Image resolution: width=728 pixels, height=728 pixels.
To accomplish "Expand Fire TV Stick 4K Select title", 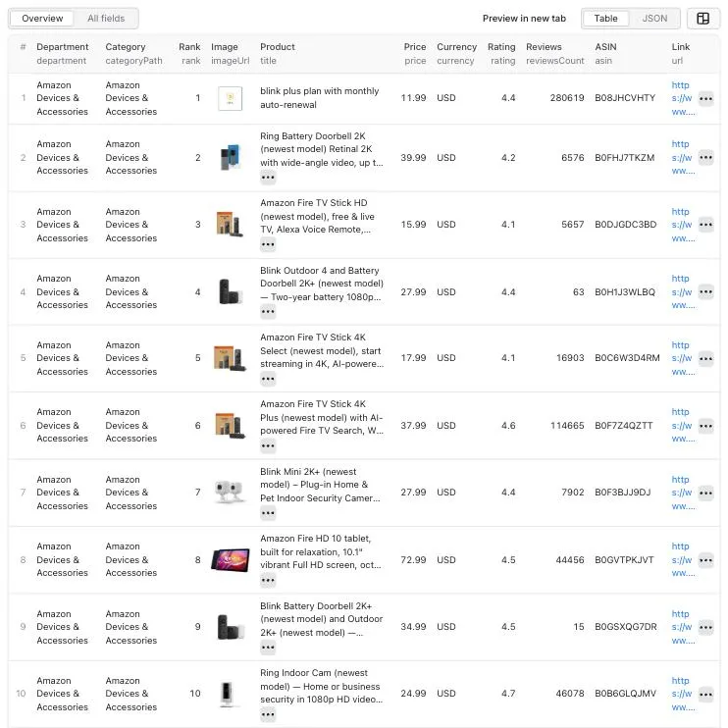I will (x=268, y=379).
